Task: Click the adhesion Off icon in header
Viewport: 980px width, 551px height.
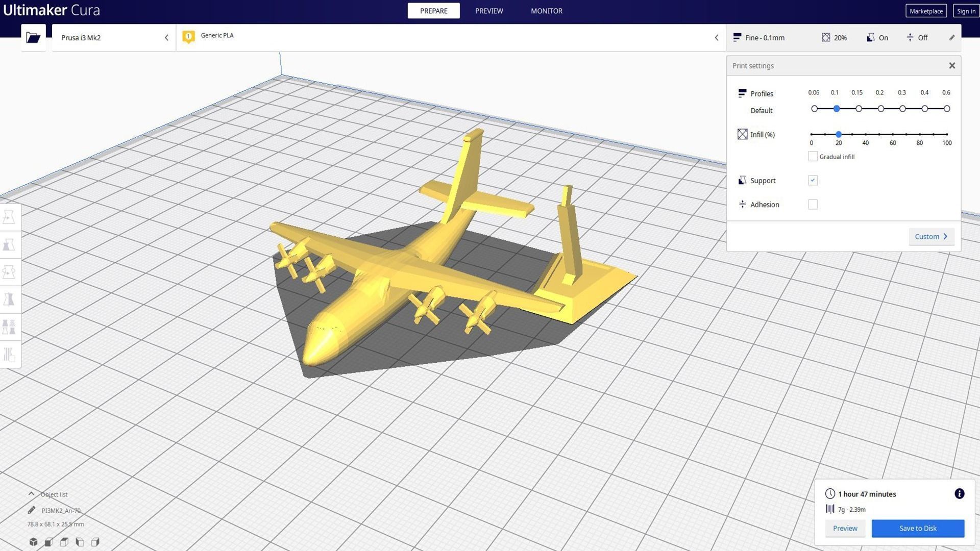Action: pyautogui.click(x=910, y=38)
